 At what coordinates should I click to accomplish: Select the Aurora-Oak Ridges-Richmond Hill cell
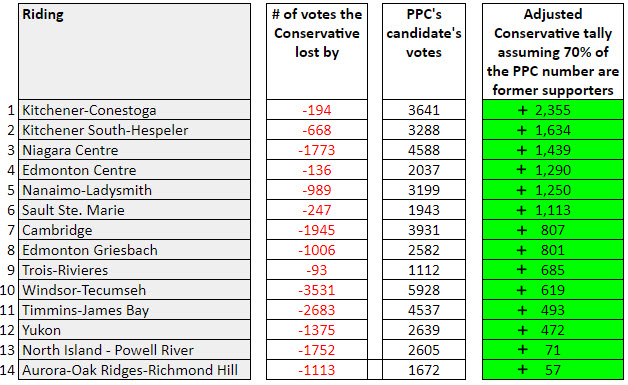point(134,370)
